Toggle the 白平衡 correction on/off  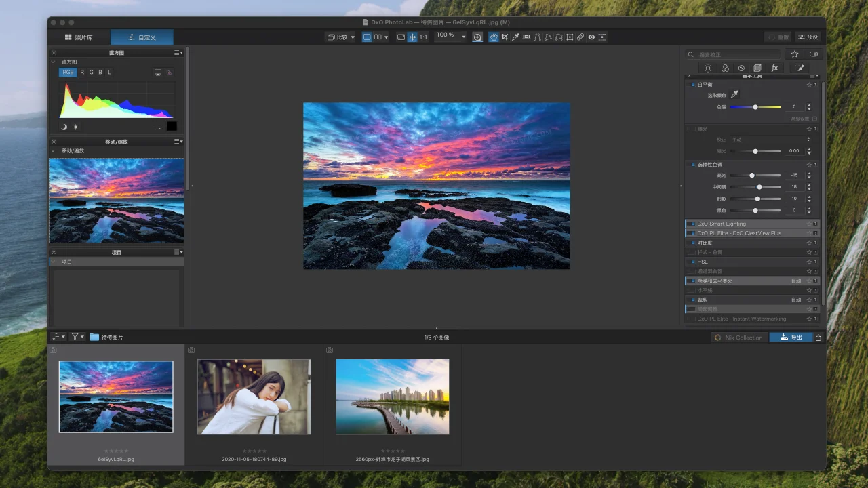coord(692,85)
